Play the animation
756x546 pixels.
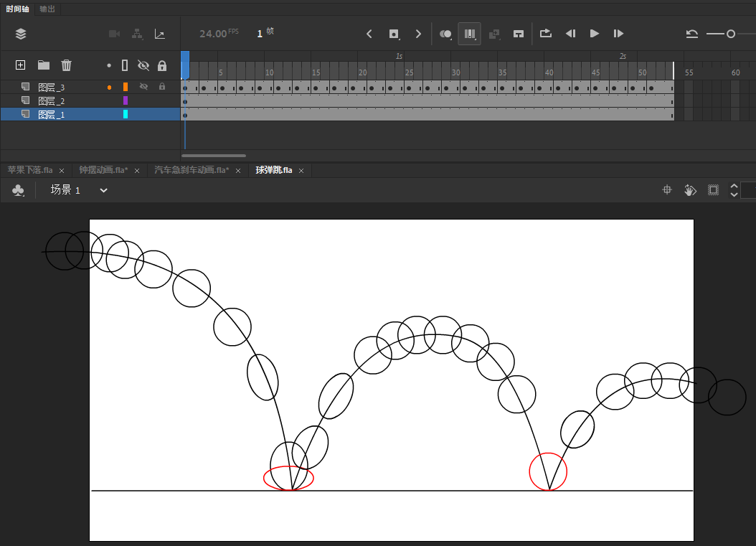pyautogui.click(x=595, y=34)
